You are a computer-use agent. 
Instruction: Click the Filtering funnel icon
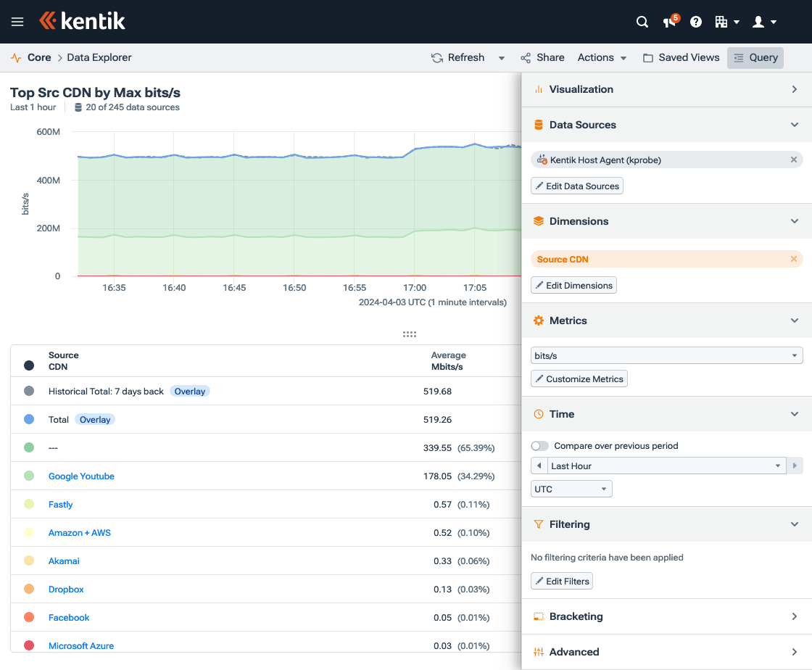point(538,524)
